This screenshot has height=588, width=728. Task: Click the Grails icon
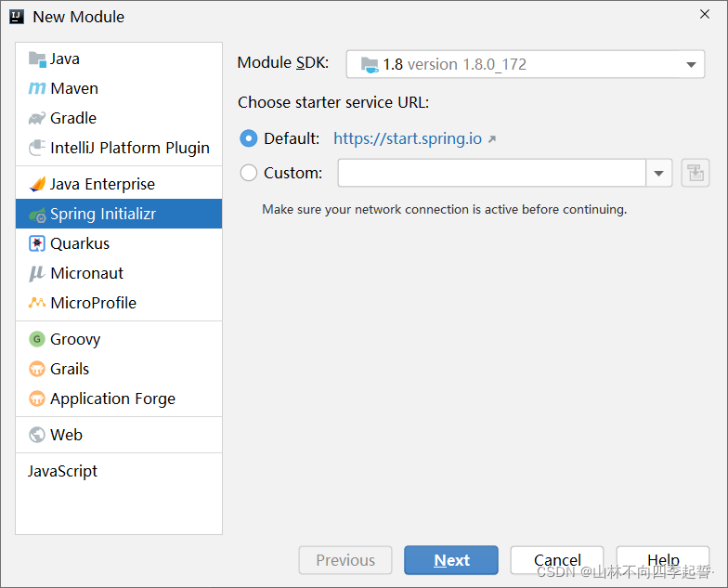pyautogui.click(x=37, y=370)
